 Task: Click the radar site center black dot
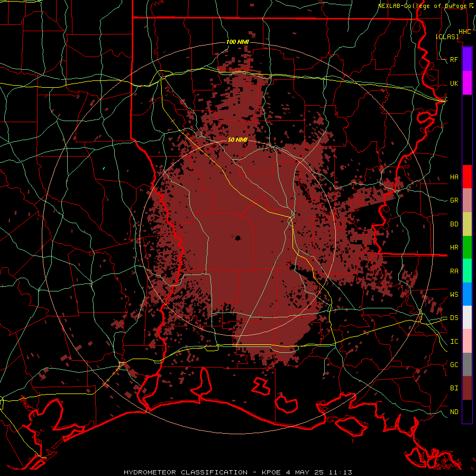[237, 237]
